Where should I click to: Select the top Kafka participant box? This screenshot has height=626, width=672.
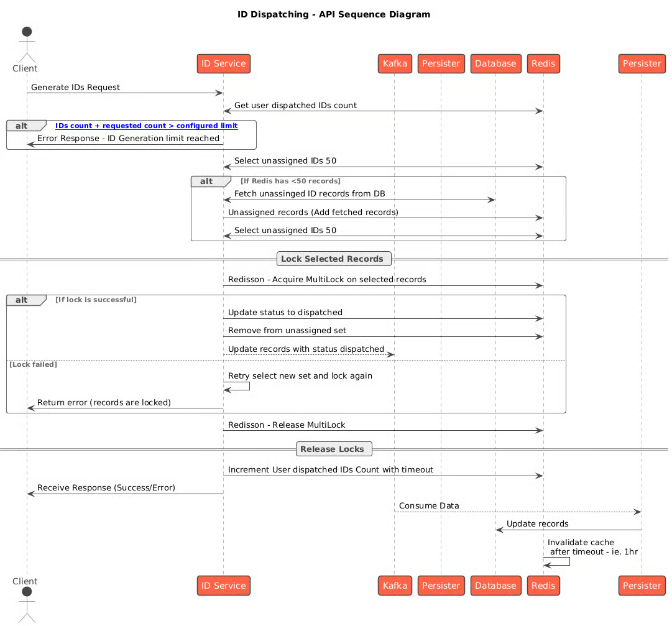point(395,63)
